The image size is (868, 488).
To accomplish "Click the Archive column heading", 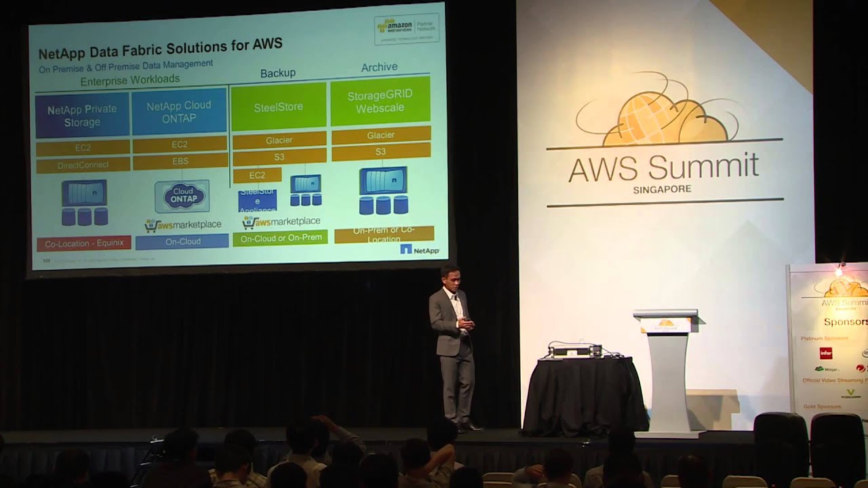I will [379, 67].
